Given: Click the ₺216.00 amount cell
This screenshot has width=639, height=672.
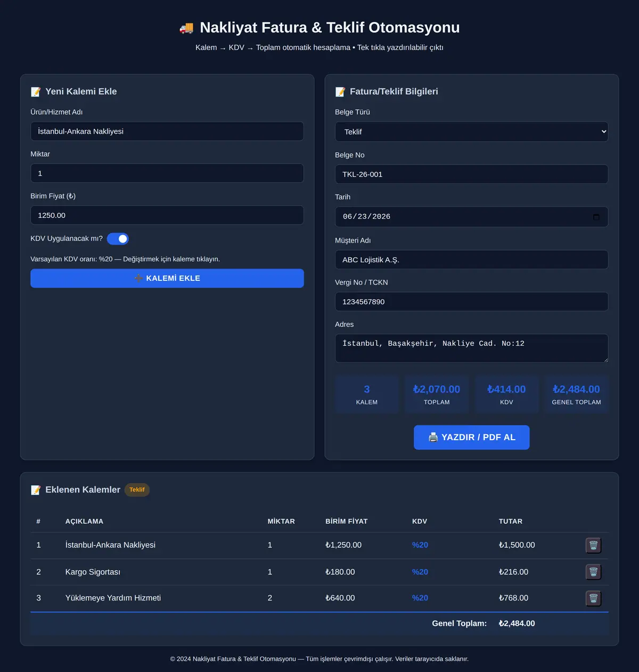Looking at the screenshot, I should (514, 572).
